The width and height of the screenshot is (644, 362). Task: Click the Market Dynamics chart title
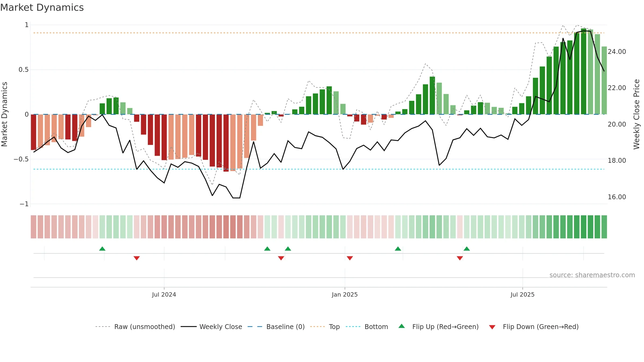pyautogui.click(x=42, y=8)
